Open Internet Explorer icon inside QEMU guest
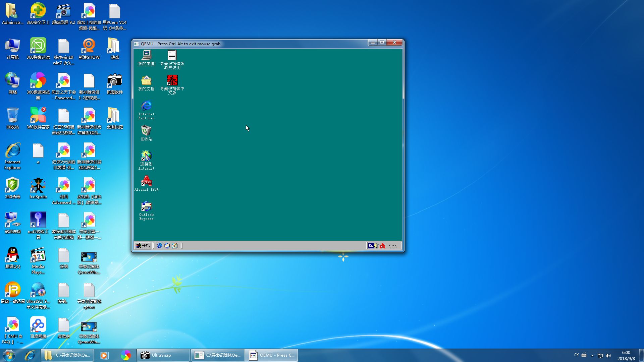The image size is (644, 362). click(x=146, y=110)
